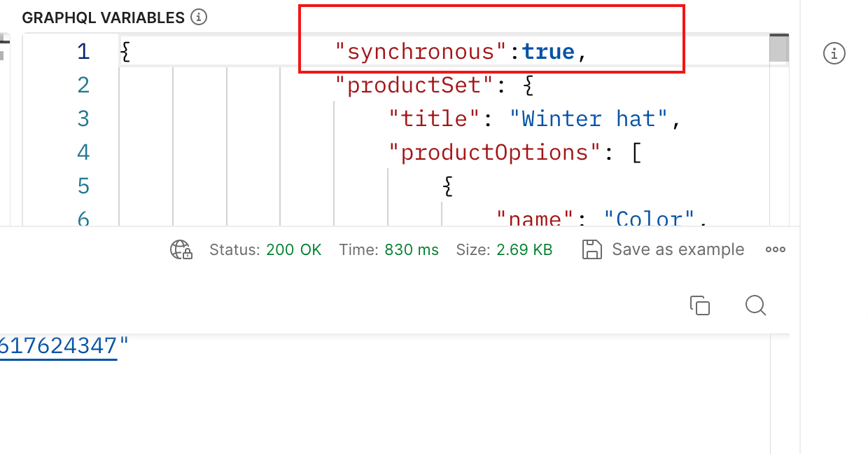
Task: Click the info icon beside GRAPHQL VARIABLES
Action: [x=199, y=18]
